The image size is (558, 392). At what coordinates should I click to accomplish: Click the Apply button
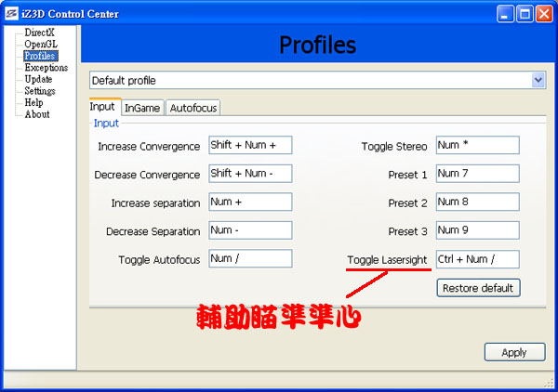pyautogui.click(x=514, y=352)
